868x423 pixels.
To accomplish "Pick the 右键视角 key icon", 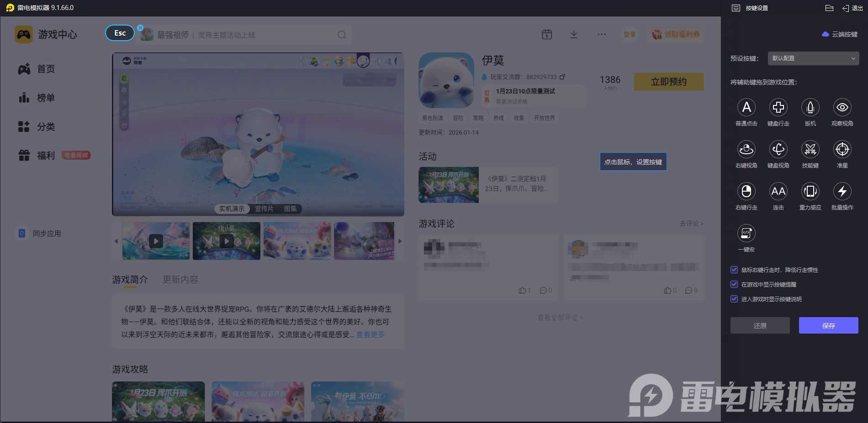I will pos(746,149).
